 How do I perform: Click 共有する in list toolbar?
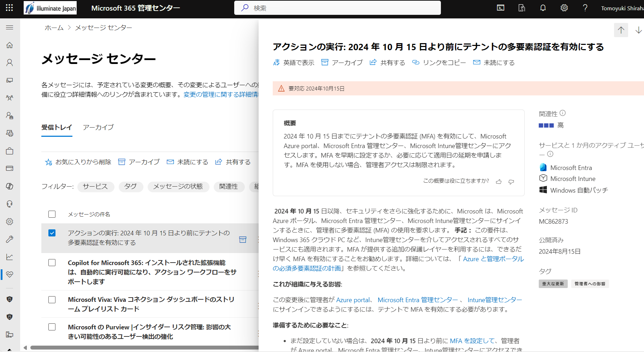point(233,162)
